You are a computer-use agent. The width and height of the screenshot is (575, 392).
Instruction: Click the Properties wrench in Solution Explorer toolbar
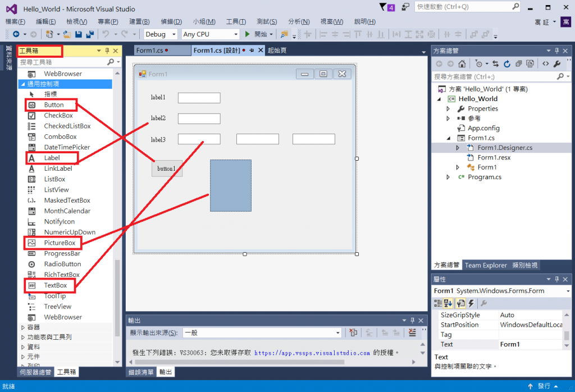557,64
